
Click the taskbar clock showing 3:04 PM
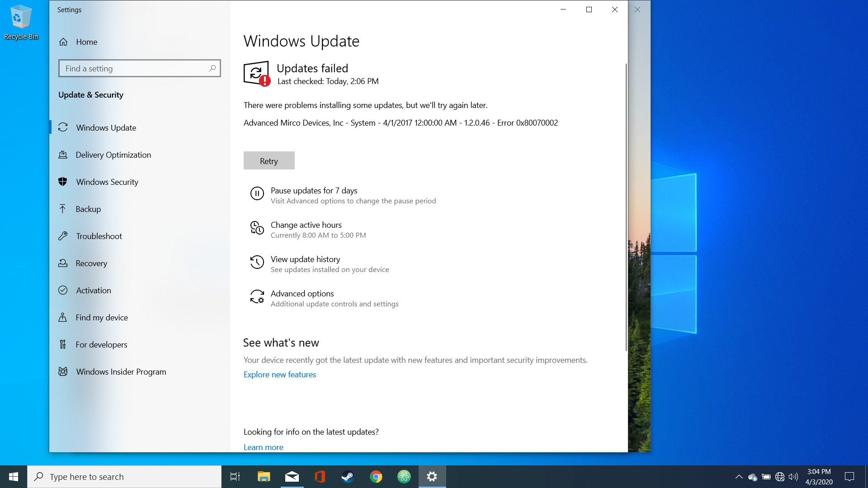click(x=819, y=477)
